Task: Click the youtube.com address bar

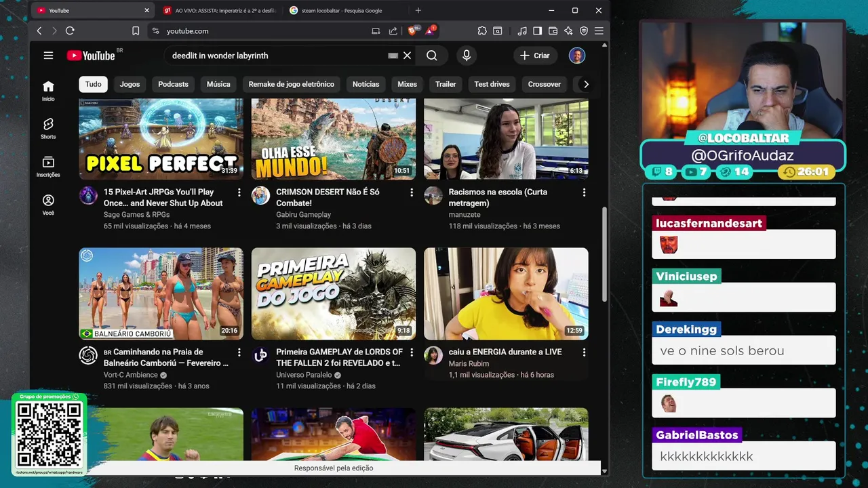Action: click(264, 30)
